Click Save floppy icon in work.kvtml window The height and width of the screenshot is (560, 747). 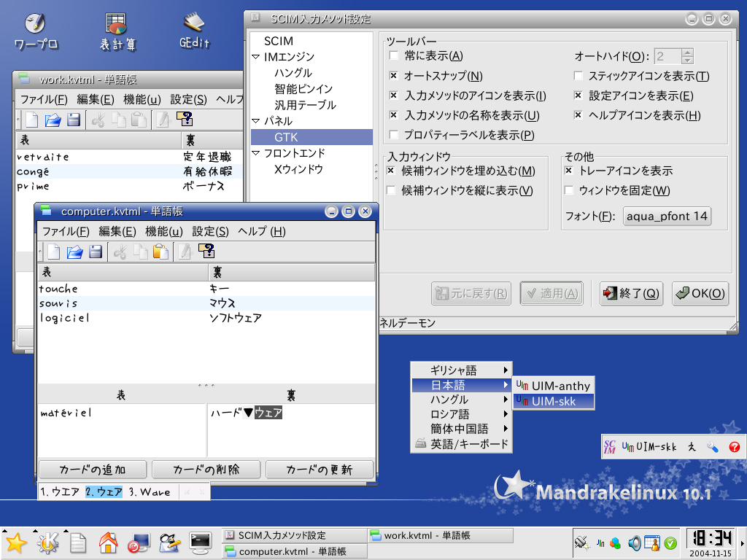point(74,120)
